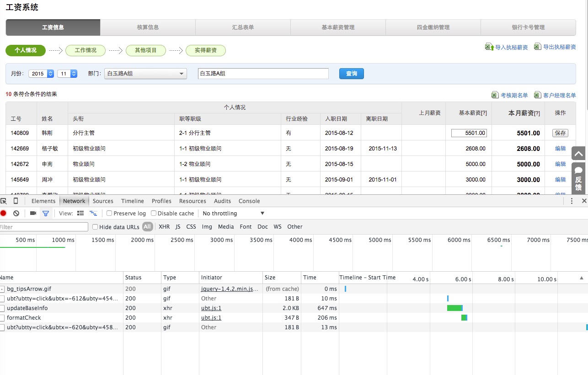Viewport: 588px width, 375px height.
Task: Open the DevTools Timeline tab
Action: [133, 201]
